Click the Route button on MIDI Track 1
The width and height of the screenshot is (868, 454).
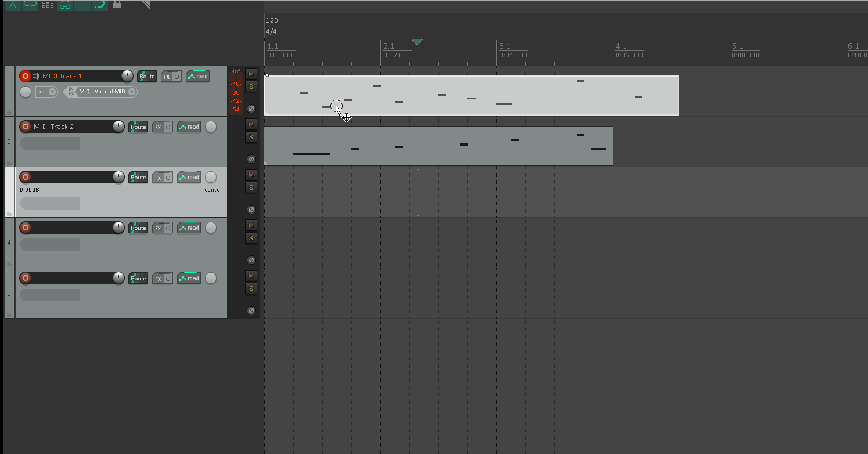pos(147,77)
